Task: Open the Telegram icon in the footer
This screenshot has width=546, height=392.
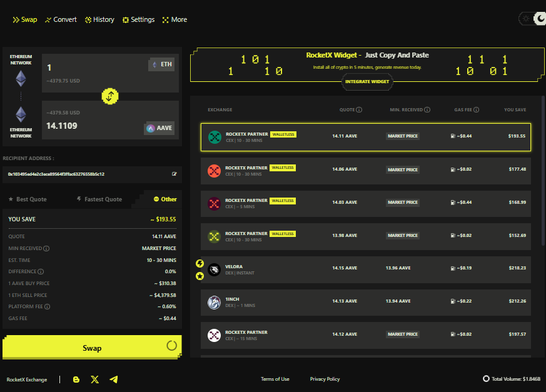Action: (114, 379)
